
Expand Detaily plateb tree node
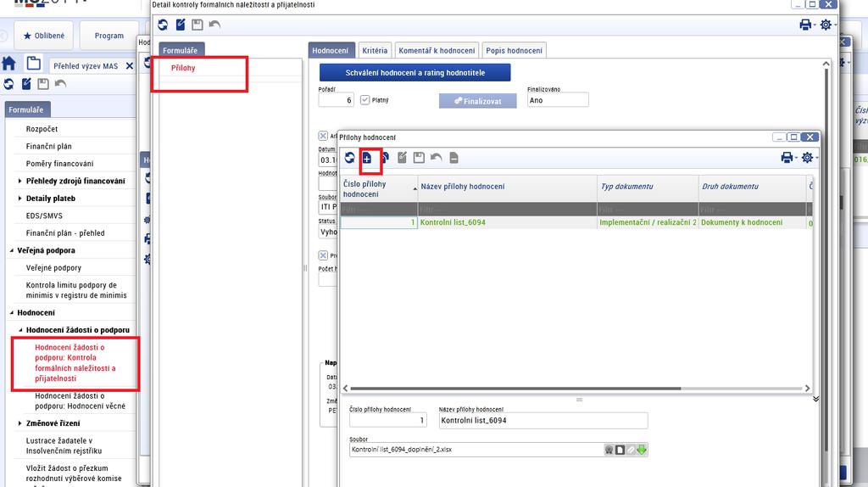tap(20, 199)
